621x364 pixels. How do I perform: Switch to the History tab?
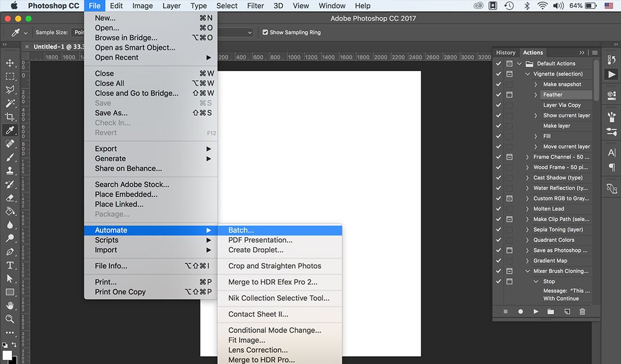506,52
